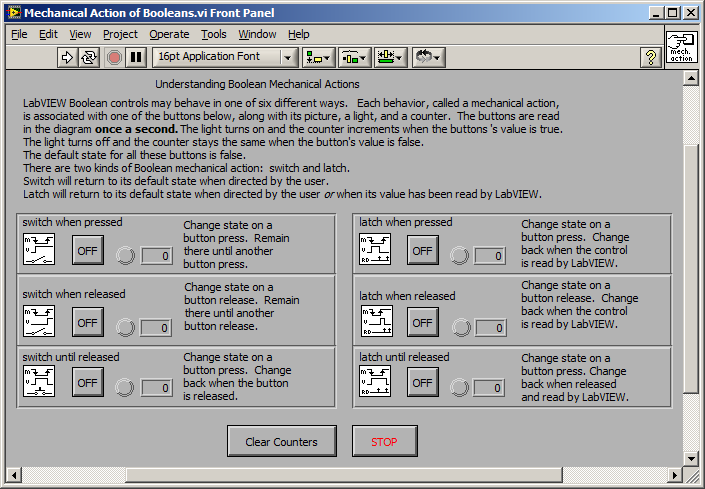This screenshot has width=705, height=489.
Task: Click the vertical scrollbar thumb
Action: point(690,269)
